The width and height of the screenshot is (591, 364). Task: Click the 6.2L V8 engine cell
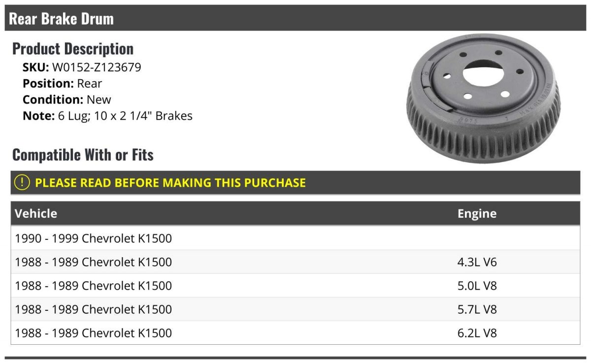click(477, 333)
